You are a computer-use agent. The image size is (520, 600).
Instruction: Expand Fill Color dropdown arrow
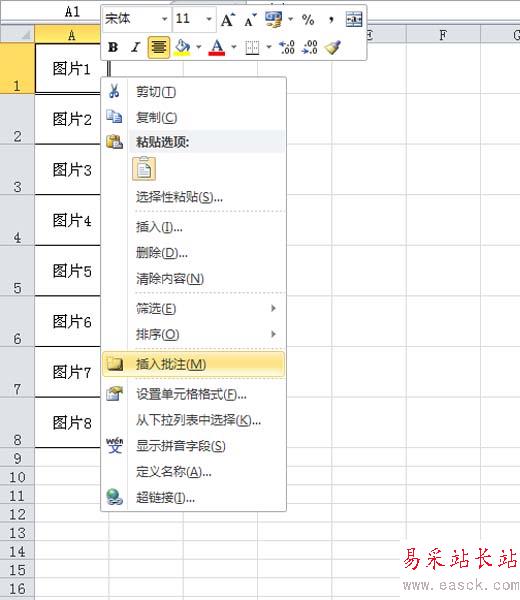[x=199, y=47]
